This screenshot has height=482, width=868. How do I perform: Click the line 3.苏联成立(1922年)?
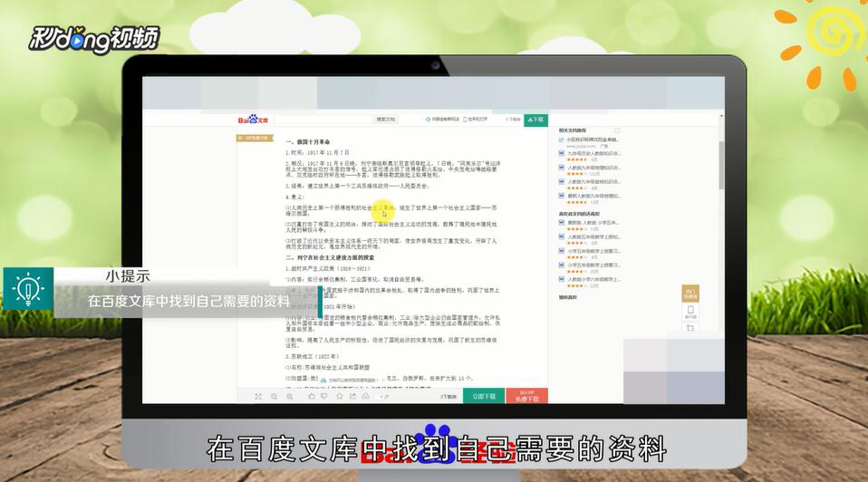[x=313, y=356]
